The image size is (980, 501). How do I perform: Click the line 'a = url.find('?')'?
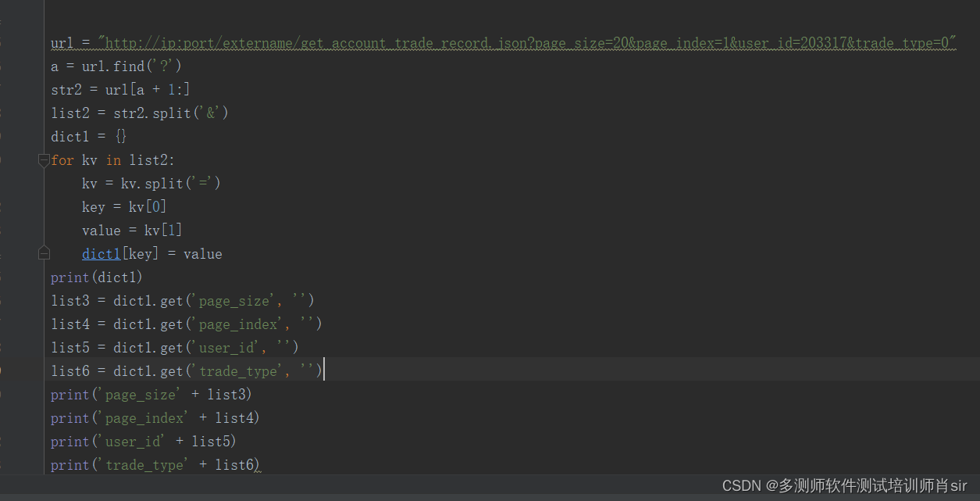[x=116, y=66]
